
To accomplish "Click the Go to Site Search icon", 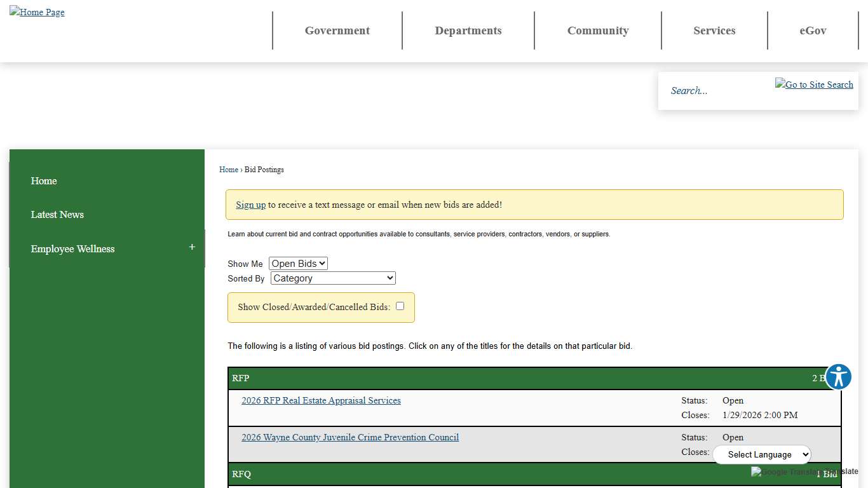I will click(x=814, y=85).
